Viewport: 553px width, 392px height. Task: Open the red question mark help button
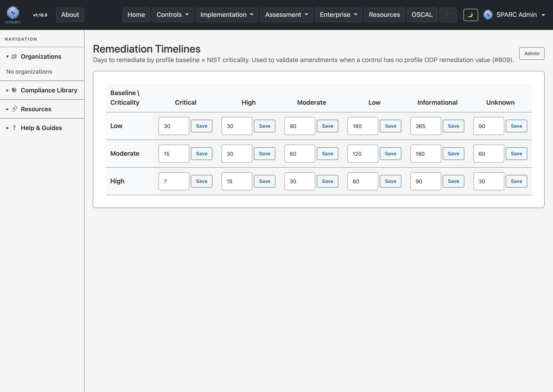coord(448,15)
